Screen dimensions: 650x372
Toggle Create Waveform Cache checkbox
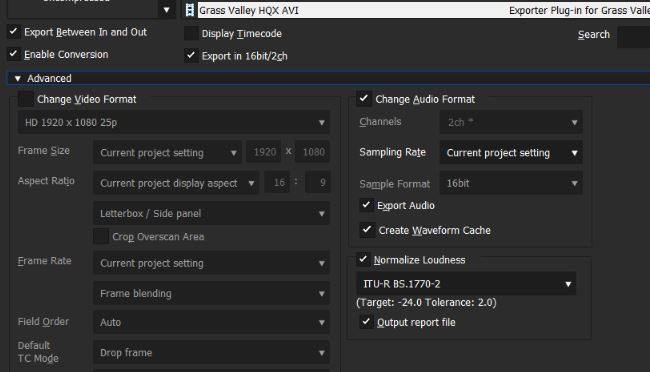pyautogui.click(x=366, y=229)
